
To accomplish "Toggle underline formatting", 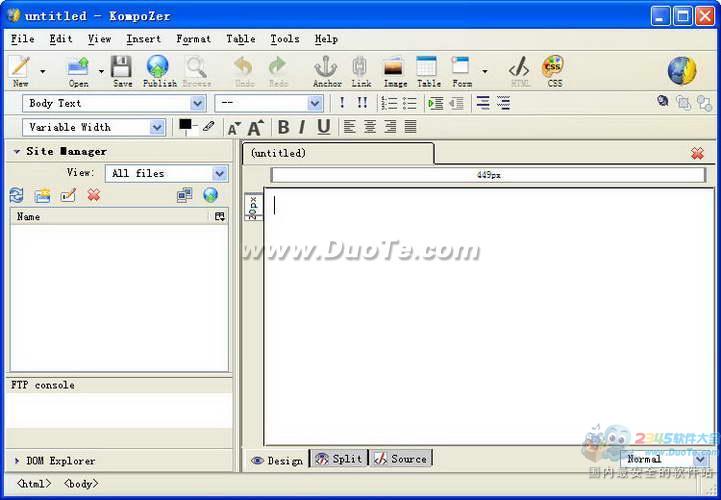I will coord(324,127).
